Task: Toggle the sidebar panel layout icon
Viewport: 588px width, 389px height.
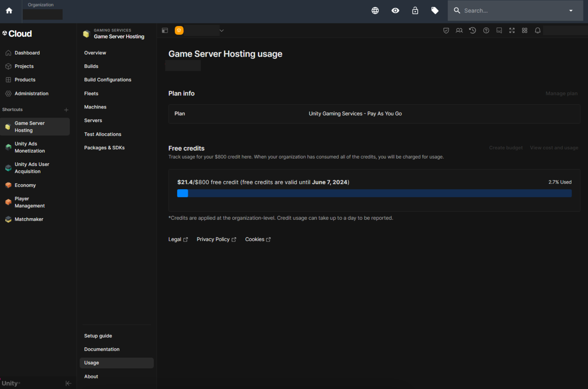Action: 165,30
